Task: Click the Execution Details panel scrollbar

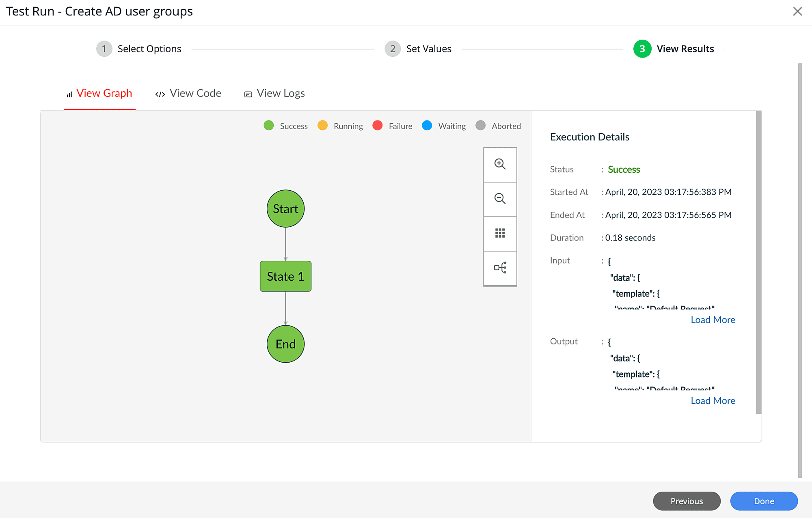Action: tap(758, 262)
